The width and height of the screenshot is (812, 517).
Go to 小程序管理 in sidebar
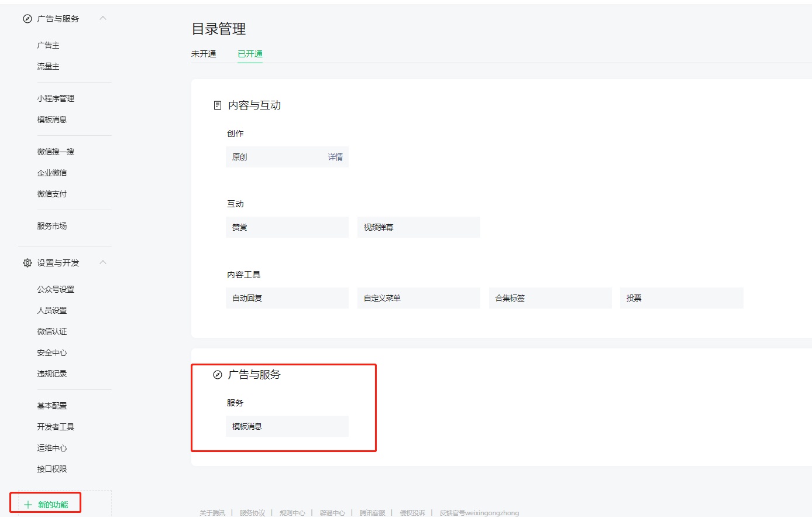click(56, 98)
